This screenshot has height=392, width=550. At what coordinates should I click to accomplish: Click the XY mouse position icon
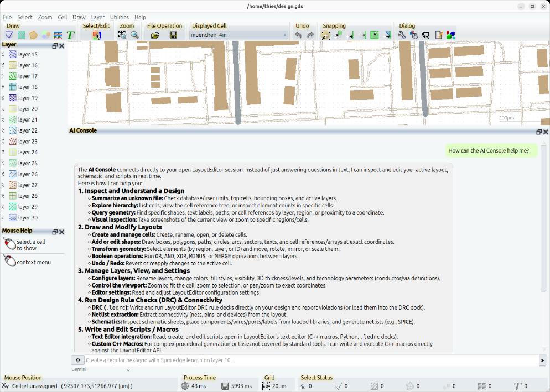[x=6, y=386]
